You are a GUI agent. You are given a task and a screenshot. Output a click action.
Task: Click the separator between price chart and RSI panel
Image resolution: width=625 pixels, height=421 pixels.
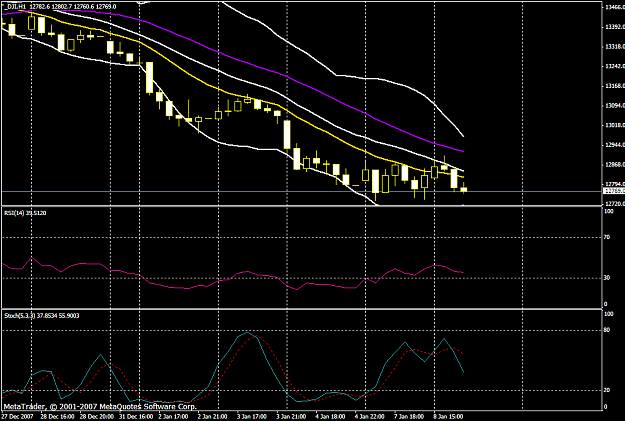coord(301,206)
